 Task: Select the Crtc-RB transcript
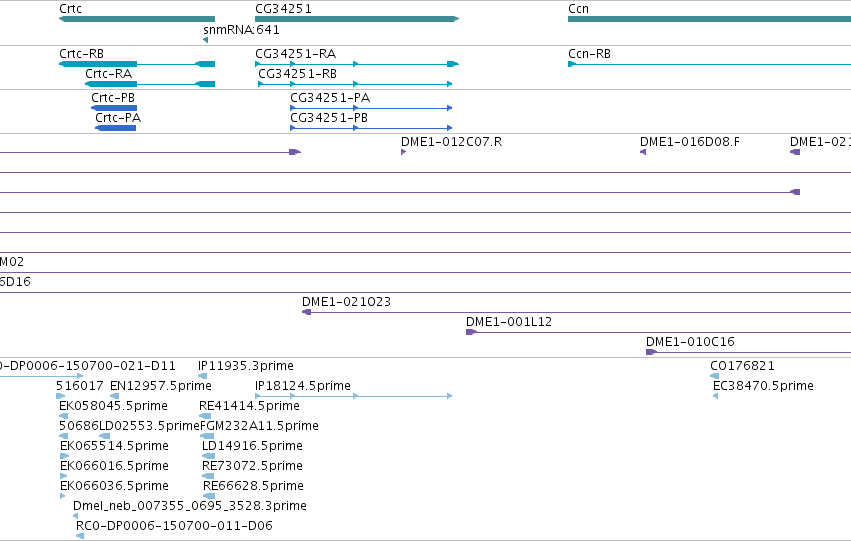tap(137, 64)
